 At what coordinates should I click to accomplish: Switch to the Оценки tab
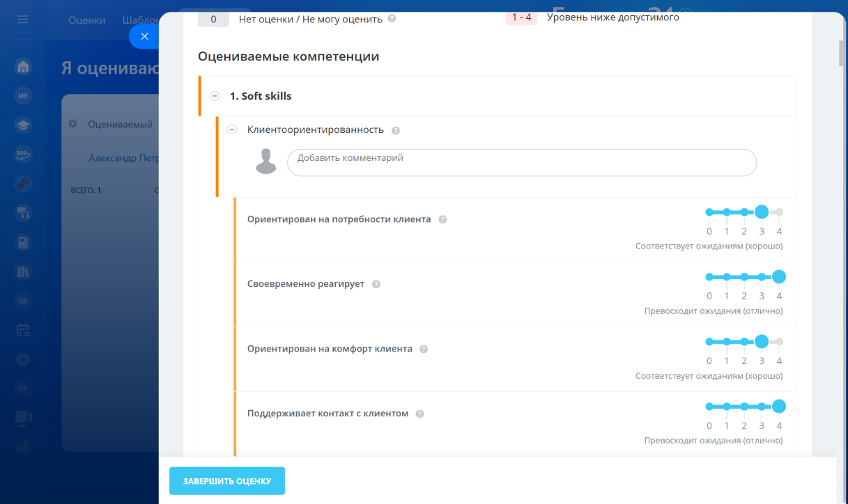tap(86, 20)
